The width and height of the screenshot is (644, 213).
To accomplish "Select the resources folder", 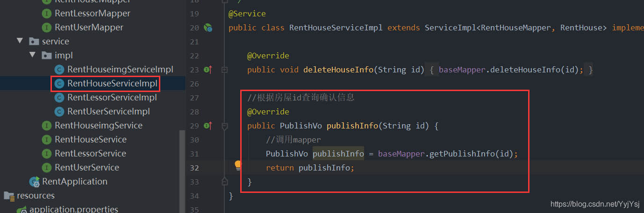I will 36,196.
